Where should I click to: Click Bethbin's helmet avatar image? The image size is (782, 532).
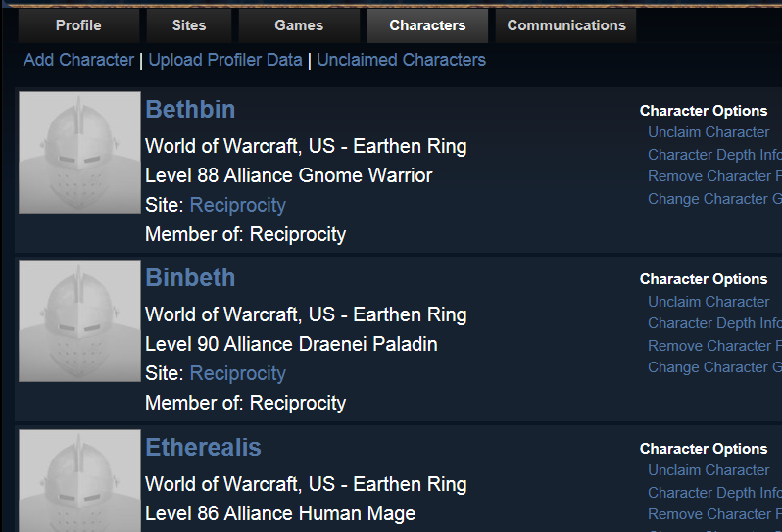[79, 153]
